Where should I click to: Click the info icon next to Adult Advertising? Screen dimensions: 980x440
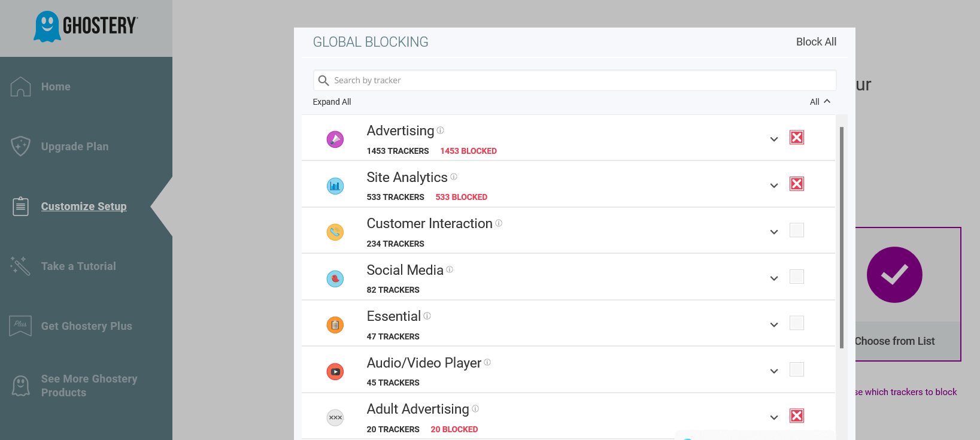click(x=475, y=408)
